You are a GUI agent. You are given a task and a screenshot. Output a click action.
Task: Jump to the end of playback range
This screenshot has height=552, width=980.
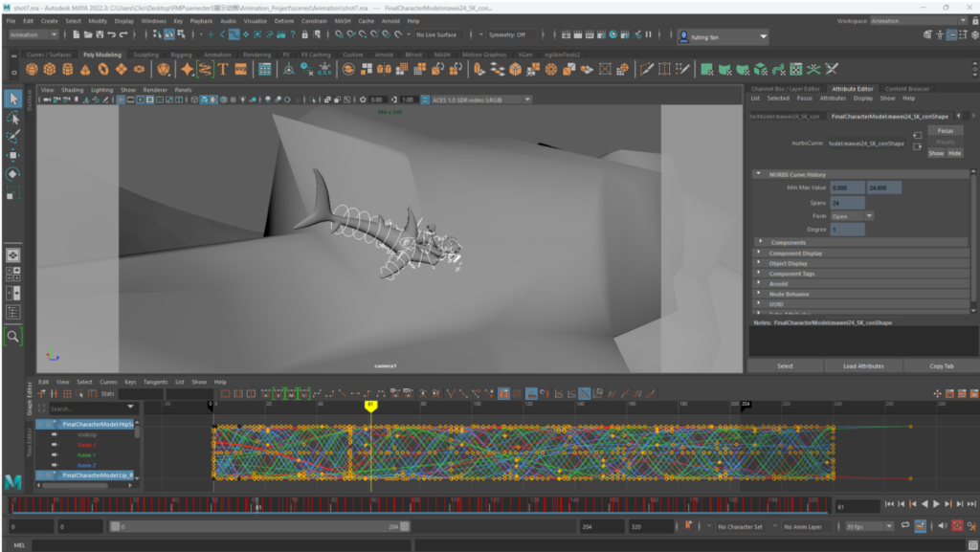coord(971,503)
